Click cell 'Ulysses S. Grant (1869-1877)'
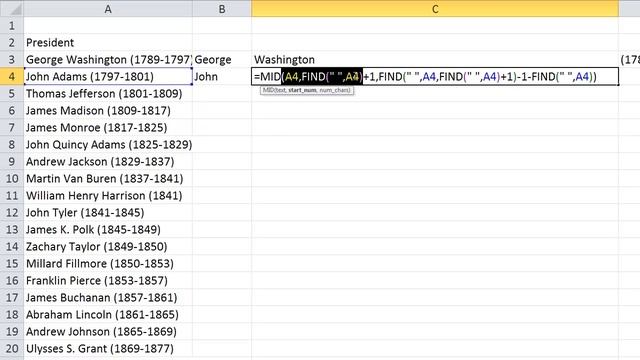 pyautogui.click(x=108, y=349)
